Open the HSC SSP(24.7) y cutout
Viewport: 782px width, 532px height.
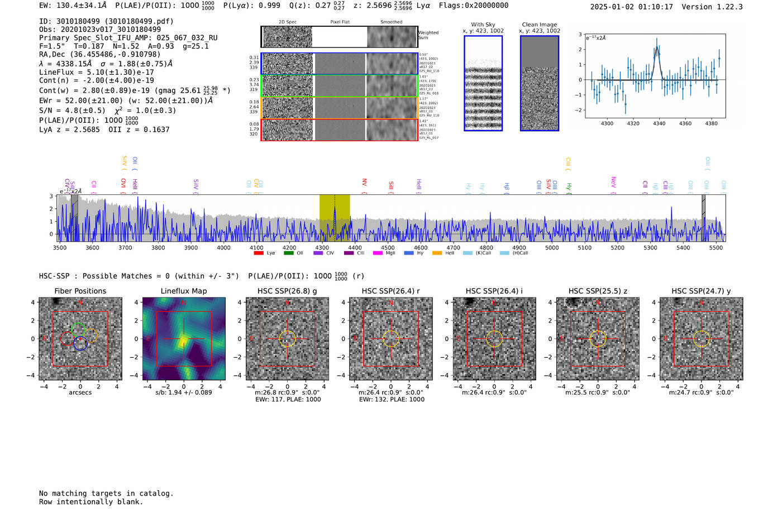702,339
